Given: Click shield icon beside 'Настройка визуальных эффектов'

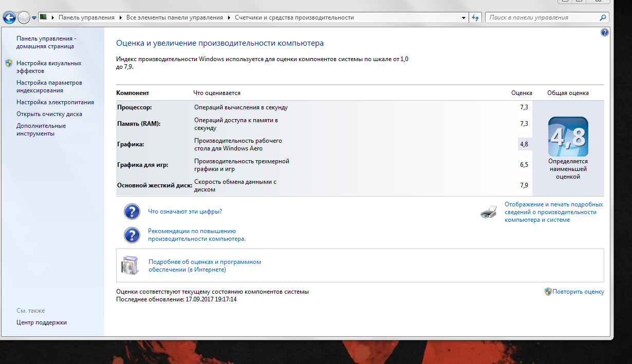Looking at the screenshot, I should pos(9,63).
